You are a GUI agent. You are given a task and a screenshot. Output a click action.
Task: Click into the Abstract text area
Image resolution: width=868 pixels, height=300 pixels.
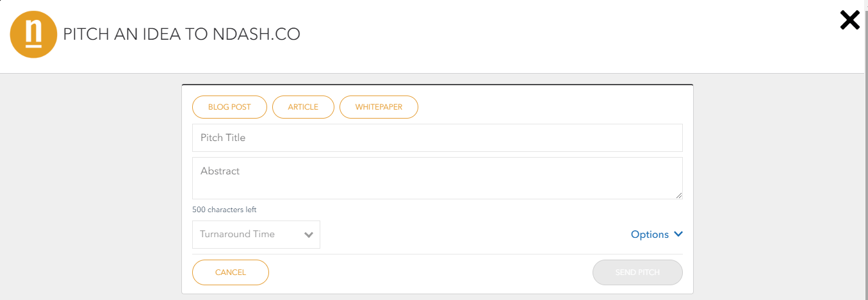coord(438,178)
